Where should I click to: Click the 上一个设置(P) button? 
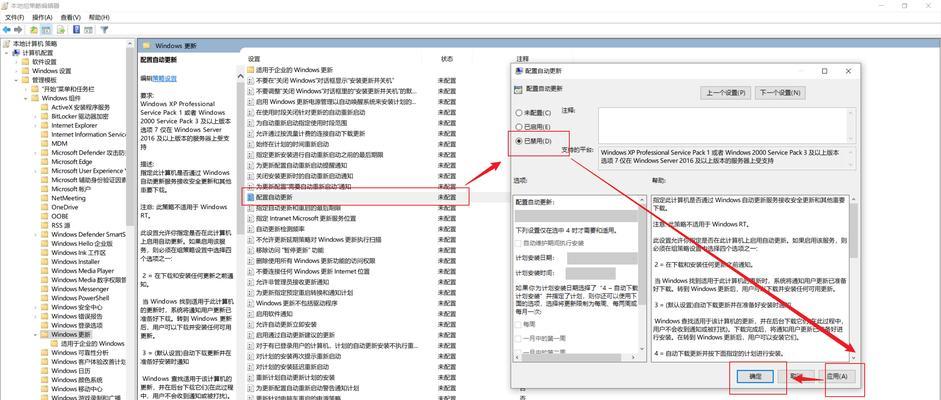pyautogui.click(x=726, y=93)
